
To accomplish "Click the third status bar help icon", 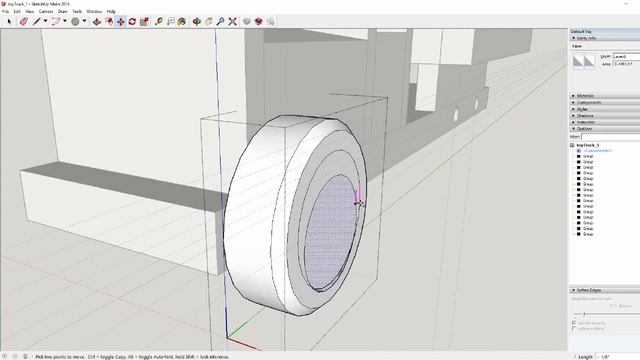I will coord(25,356).
